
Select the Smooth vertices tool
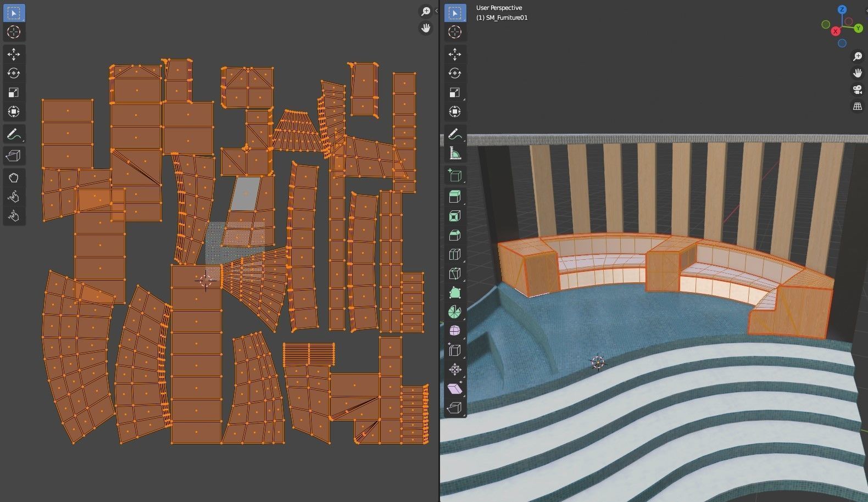point(455,331)
